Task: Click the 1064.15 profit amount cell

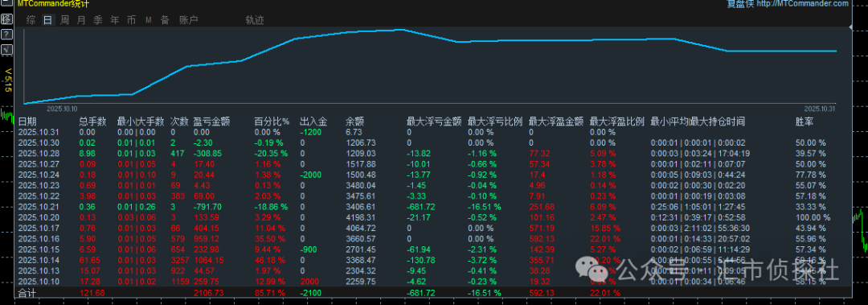Action: 209,260
